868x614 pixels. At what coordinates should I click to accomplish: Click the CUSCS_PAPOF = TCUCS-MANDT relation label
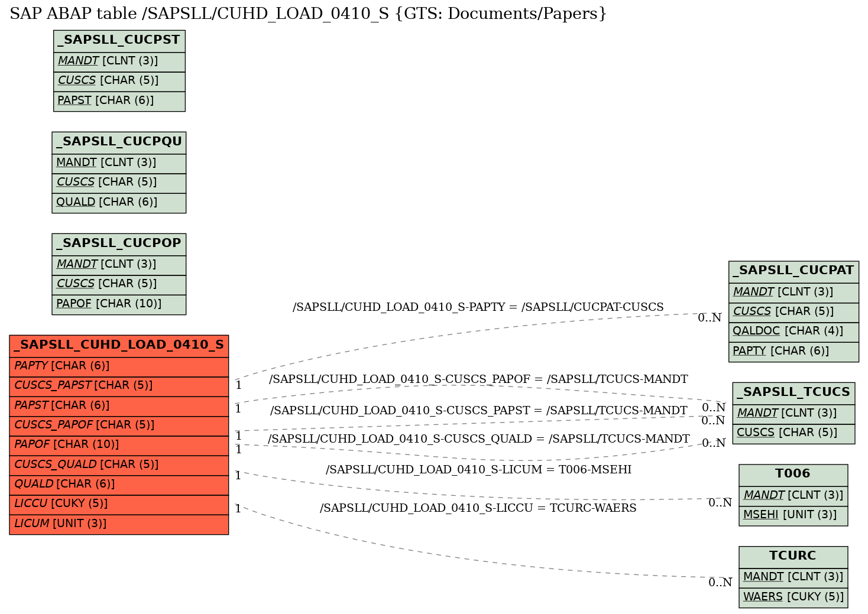point(478,379)
